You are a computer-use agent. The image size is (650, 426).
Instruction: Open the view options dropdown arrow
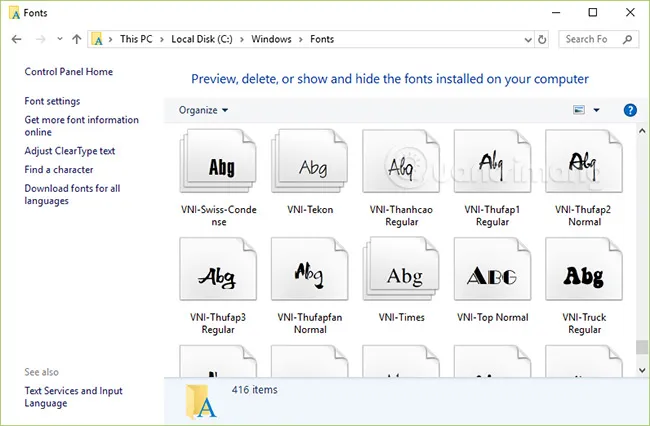click(596, 110)
